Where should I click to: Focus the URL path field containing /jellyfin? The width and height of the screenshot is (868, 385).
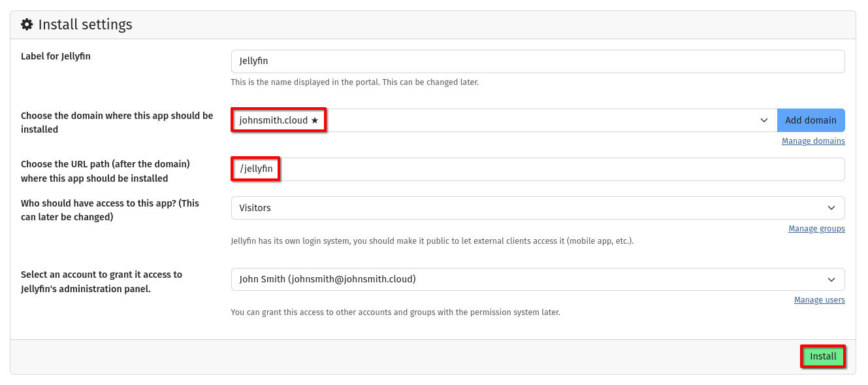[x=538, y=169]
